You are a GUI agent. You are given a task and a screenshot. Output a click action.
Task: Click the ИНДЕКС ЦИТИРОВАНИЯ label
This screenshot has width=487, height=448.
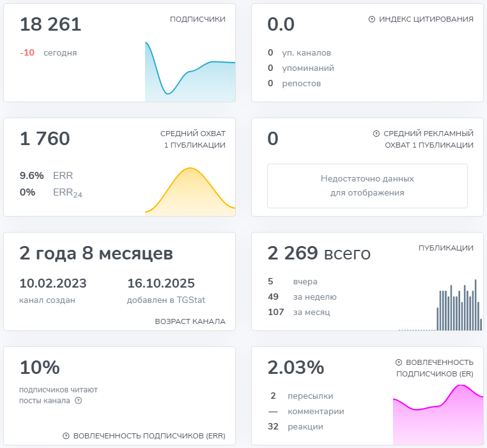pyautogui.click(x=426, y=19)
